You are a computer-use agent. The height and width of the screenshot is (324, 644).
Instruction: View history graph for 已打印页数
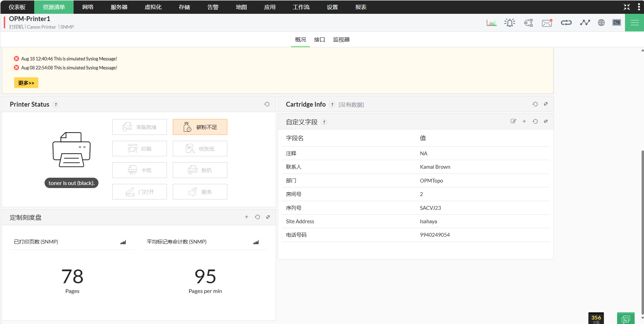[x=123, y=242]
